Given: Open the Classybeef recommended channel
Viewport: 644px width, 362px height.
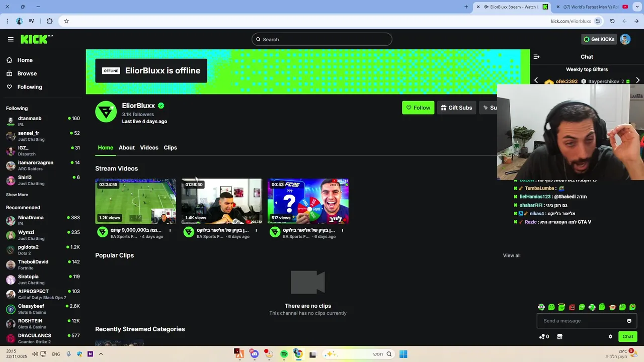Looking at the screenshot, I should tap(43, 309).
